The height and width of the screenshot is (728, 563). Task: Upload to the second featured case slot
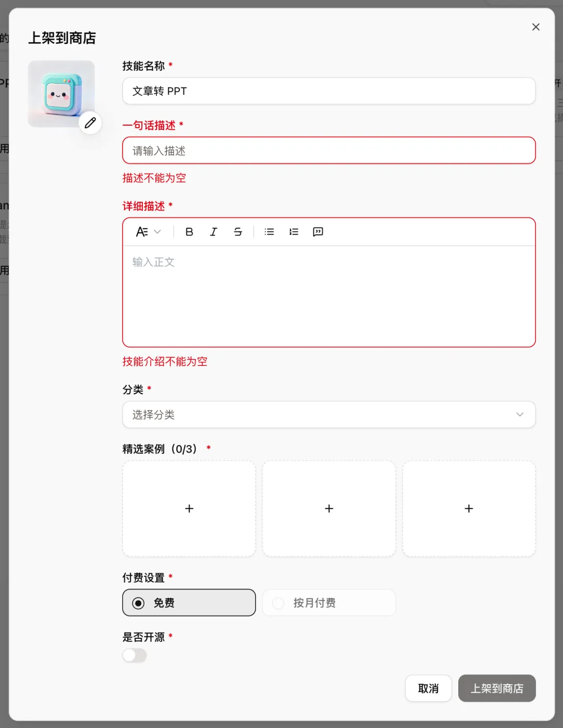(x=328, y=508)
